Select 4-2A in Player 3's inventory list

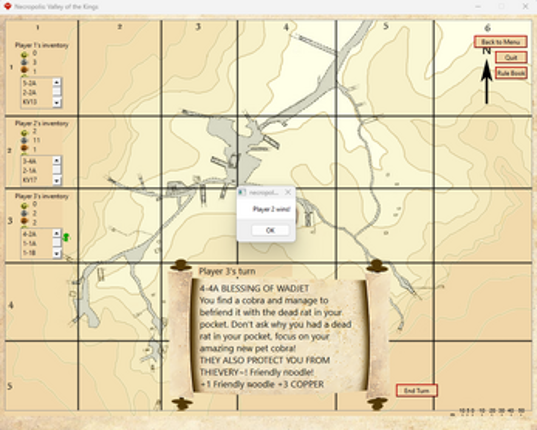(x=37, y=234)
